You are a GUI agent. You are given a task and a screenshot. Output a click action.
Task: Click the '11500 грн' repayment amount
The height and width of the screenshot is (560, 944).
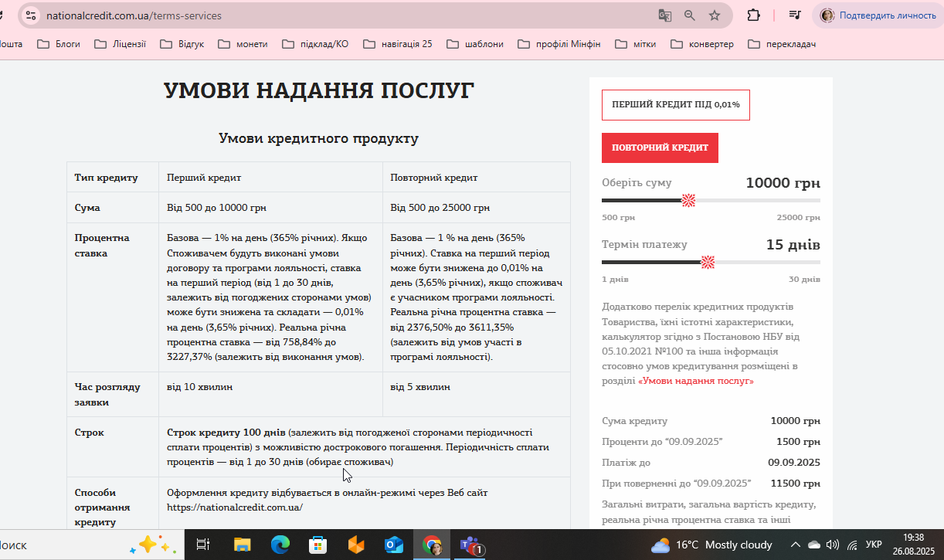(x=795, y=483)
